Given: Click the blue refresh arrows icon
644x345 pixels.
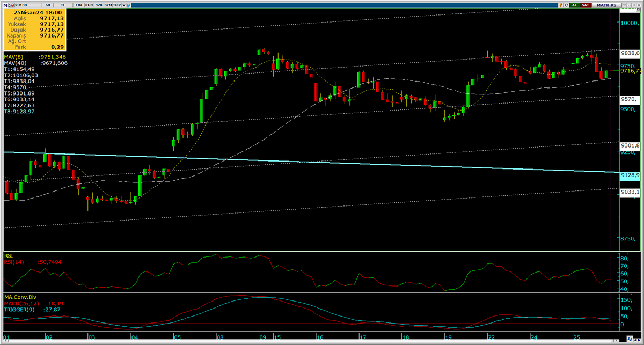Looking at the screenshot, I should click(630, 339).
